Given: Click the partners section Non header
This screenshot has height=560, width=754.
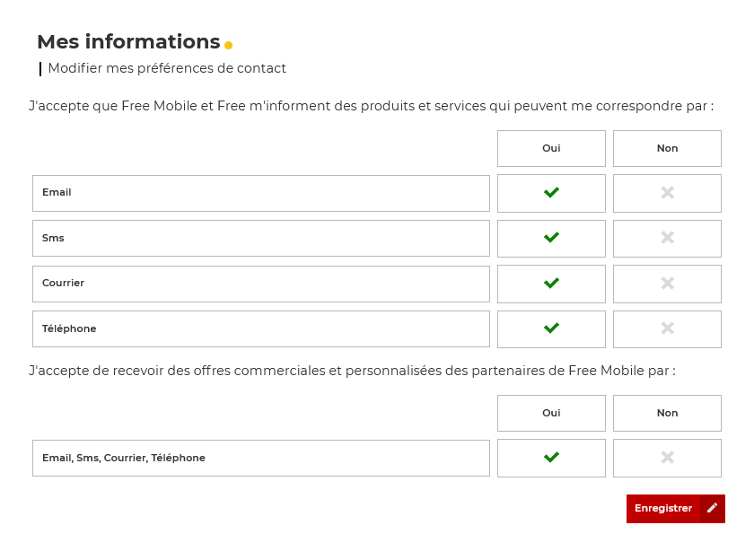Looking at the screenshot, I should tap(667, 413).
